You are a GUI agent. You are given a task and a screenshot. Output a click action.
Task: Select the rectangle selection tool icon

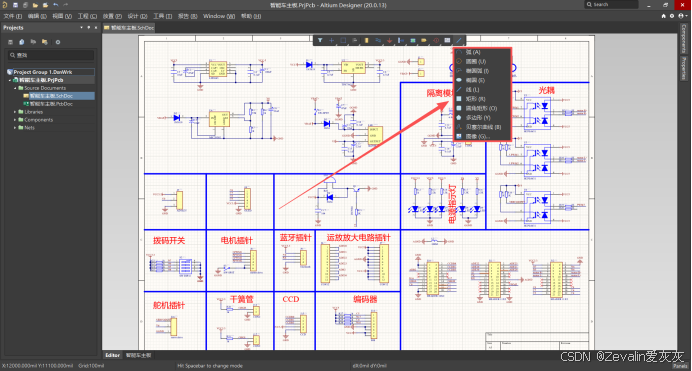[343, 41]
